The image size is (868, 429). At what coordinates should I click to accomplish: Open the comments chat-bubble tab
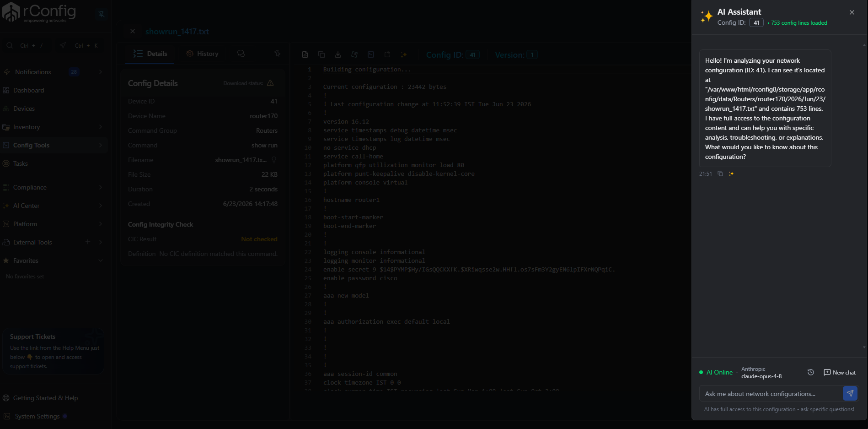coord(241,54)
